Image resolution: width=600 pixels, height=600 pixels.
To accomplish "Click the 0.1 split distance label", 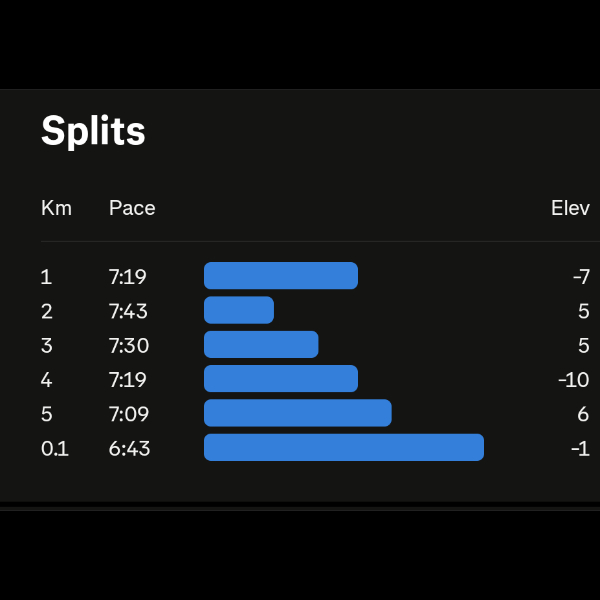I will [x=55, y=448].
